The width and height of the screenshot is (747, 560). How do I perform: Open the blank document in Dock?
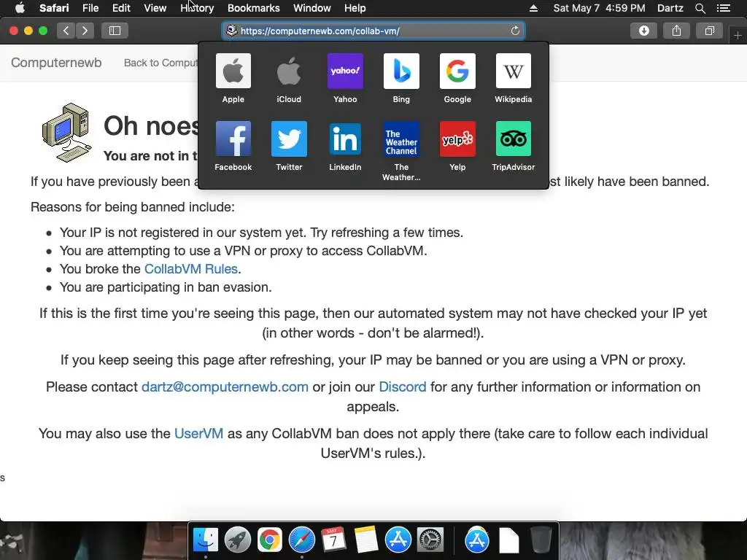[508, 540]
